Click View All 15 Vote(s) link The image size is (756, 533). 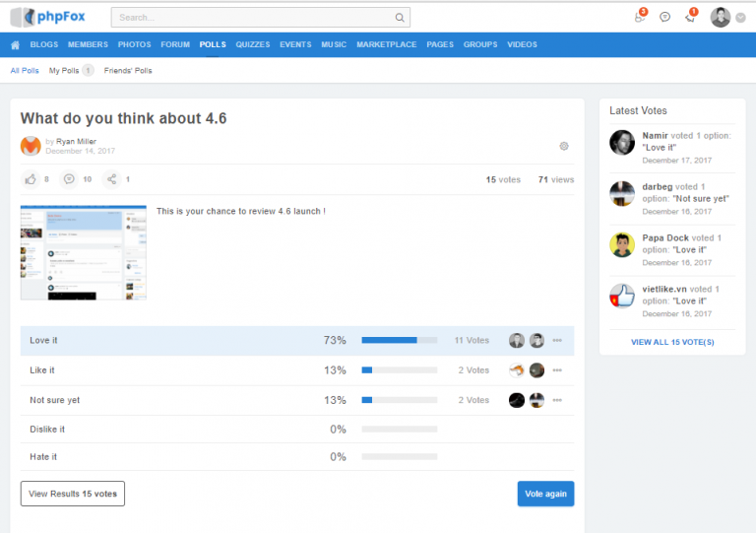(x=672, y=342)
